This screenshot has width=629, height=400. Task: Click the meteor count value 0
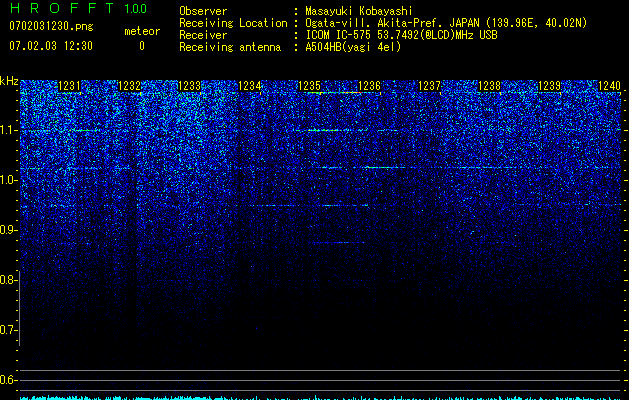coord(142,46)
